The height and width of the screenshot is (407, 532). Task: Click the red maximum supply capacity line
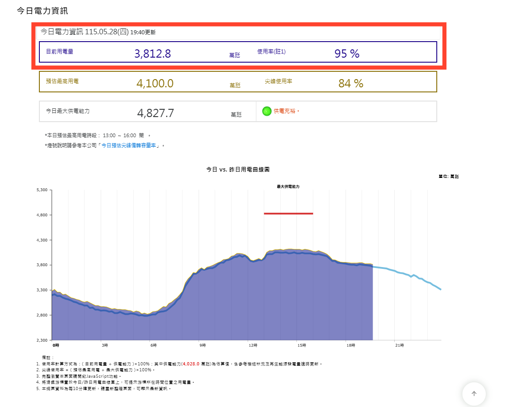(x=288, y=214)
